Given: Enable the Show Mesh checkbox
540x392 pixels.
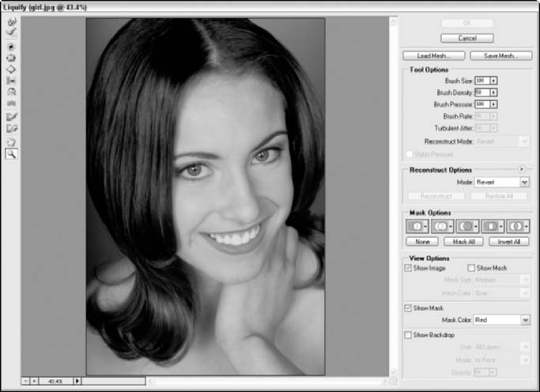Looking at the screenshot, I should click(x=471, y=268).
